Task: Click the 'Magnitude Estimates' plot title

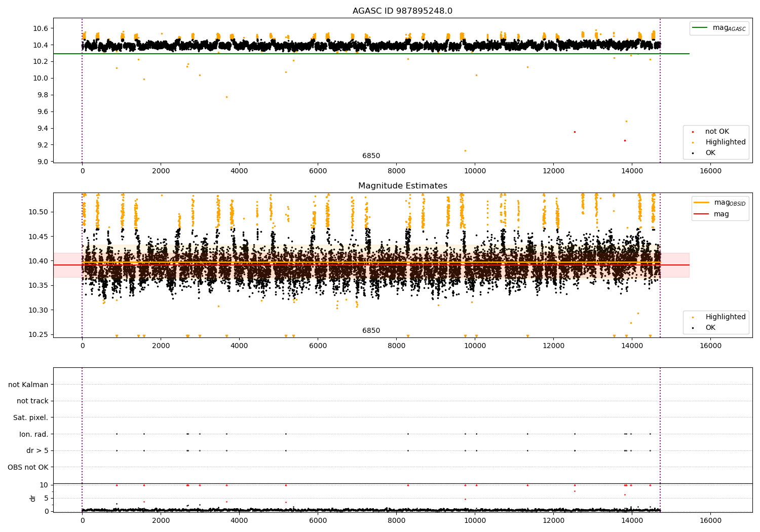Action: [x=402, y=186]
